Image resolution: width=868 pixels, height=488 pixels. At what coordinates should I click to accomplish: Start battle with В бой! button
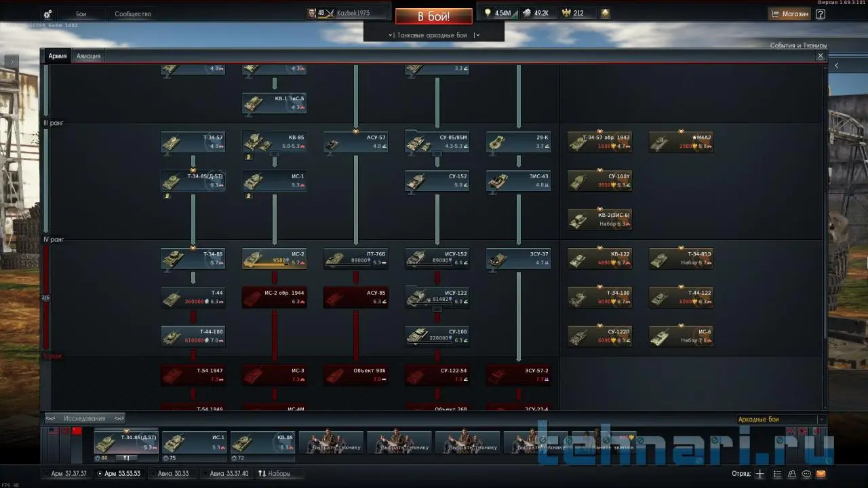click(x=434, y=16)
